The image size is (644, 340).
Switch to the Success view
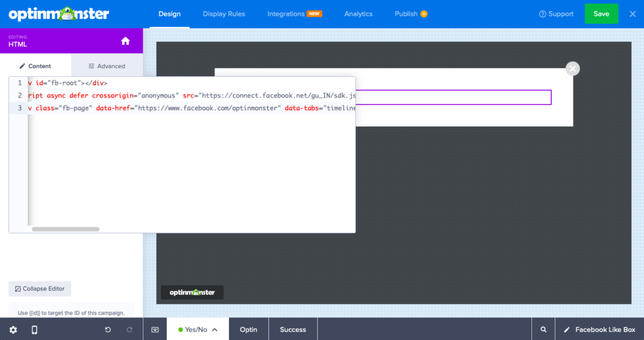[293, 330]
